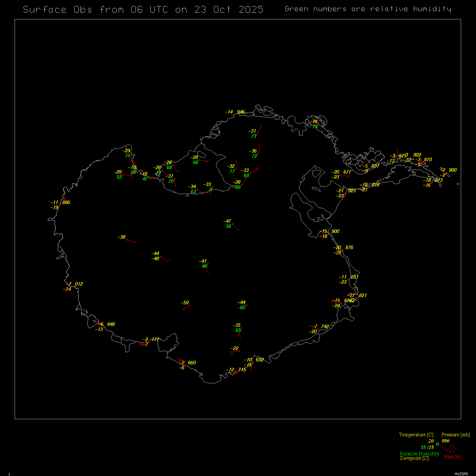476x476 pixels.
Task: Click the McIDAS label in bottom corner
Action: click(461, 474)
